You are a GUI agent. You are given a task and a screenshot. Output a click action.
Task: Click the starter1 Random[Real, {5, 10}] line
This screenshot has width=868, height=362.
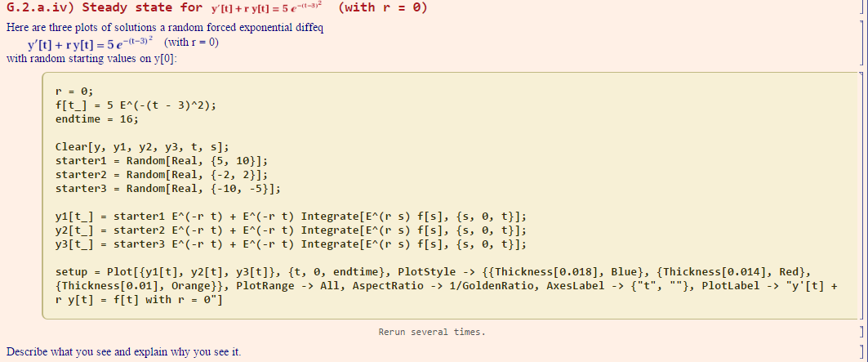162,162
